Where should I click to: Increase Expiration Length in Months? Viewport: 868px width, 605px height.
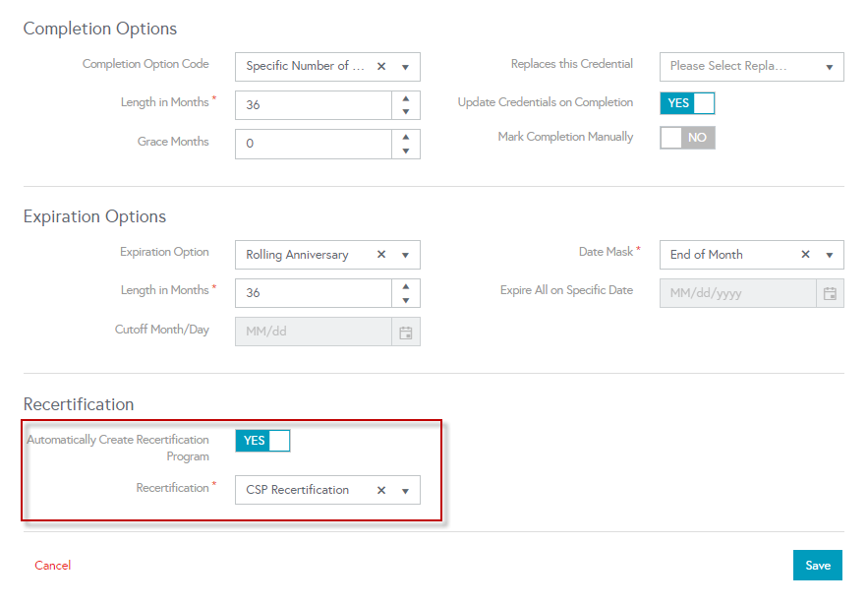[x=406, y=286]
